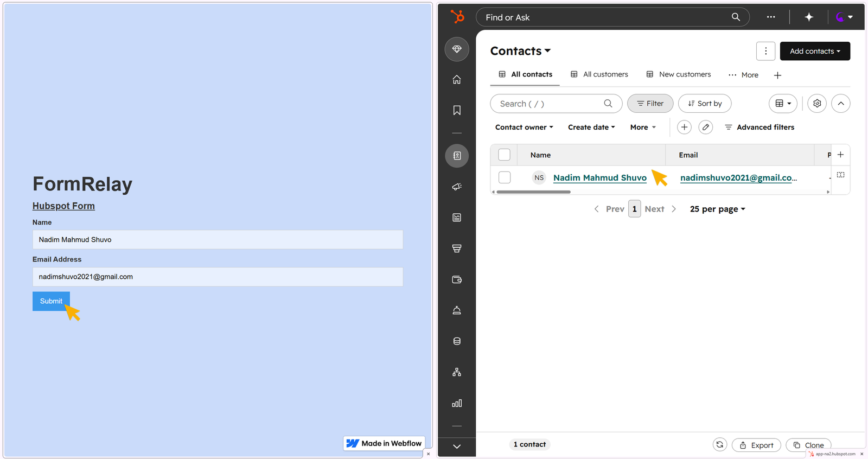The width and height of the screenshot is (868, 459).
Task: Go to Next page
Action: [660, 209]
